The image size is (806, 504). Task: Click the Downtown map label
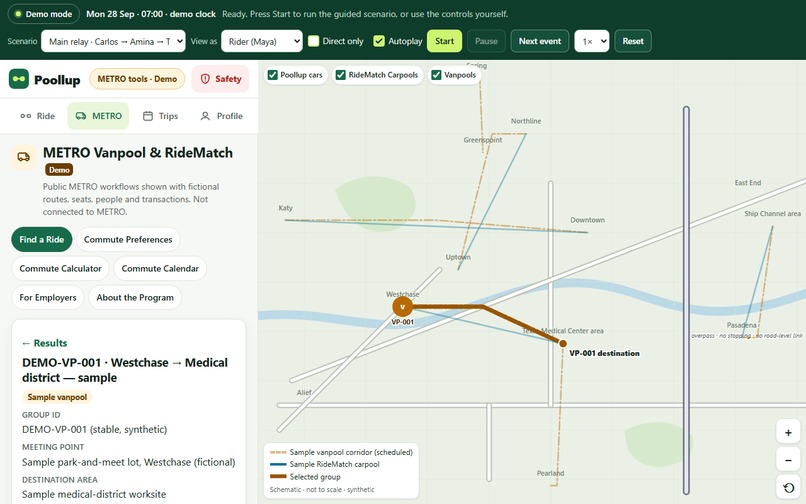pyautogui.click(x=588, y=220)
